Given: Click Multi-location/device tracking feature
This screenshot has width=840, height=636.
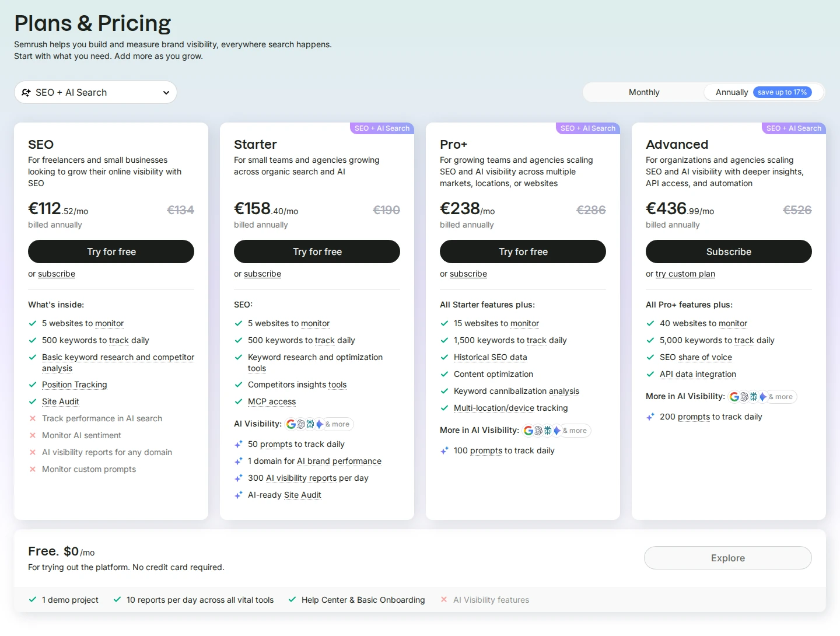Looking at the screenshot, I should click(511, 408).
